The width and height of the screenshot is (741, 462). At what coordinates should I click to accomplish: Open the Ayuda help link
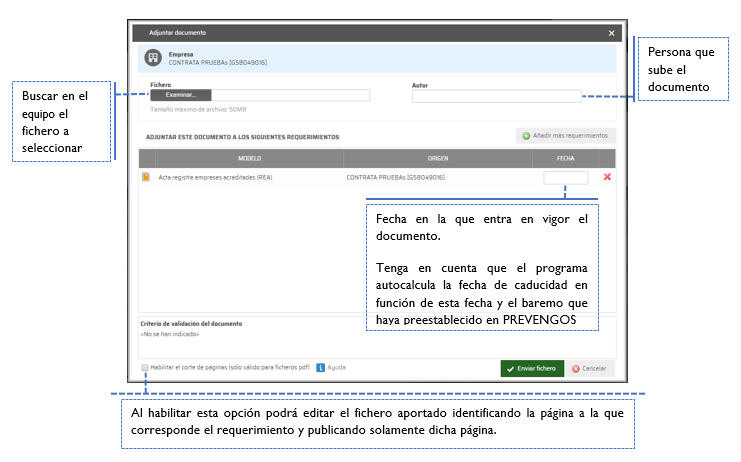[337, 368]
